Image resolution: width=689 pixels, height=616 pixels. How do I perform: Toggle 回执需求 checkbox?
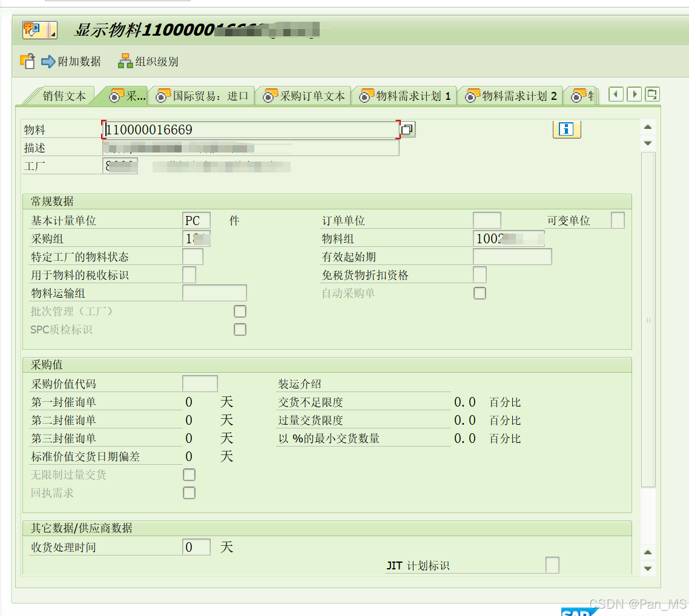(189, 493)
